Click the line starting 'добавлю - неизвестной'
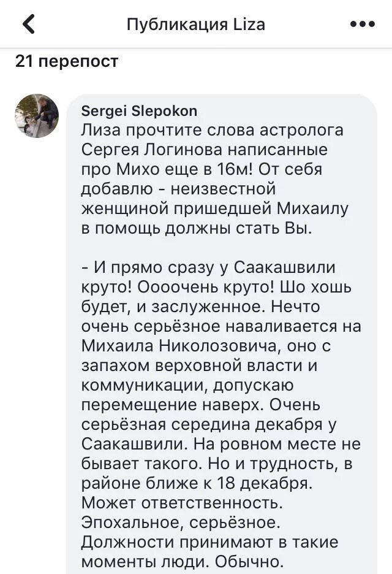Screen dimensions: 392x574 click(x=178, y=188)
